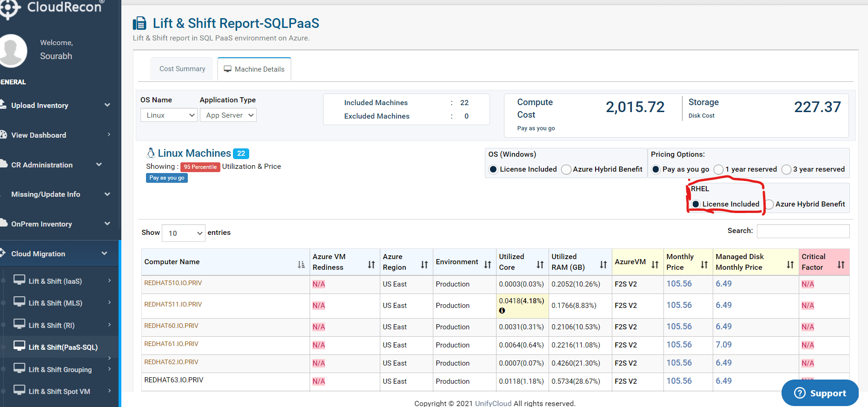Click the info icon in REDHAT511 Utilized Core cell
The width and height of the screenshot is (868, 407).
tap(502, 311)
